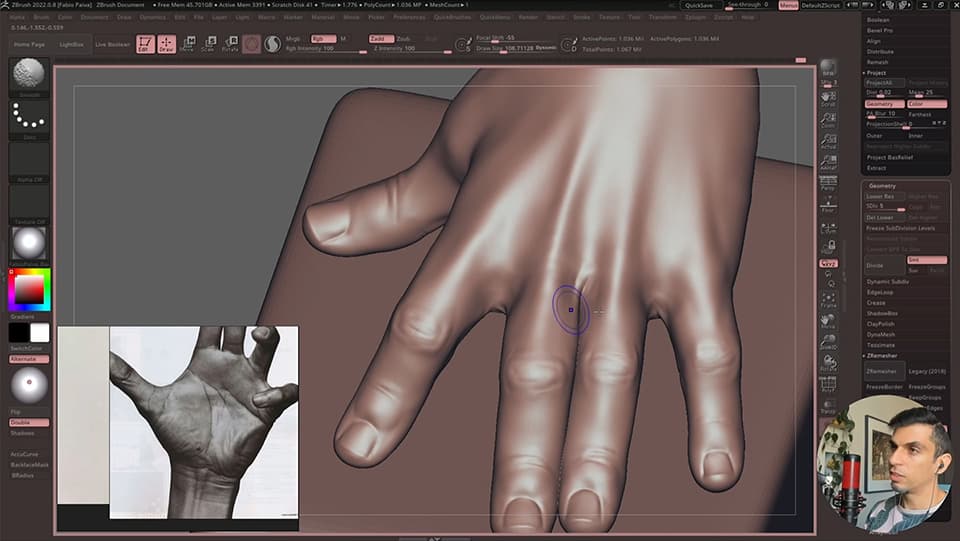Expand the ClayPolish section
960x541 pixels.
click(880, 324)
